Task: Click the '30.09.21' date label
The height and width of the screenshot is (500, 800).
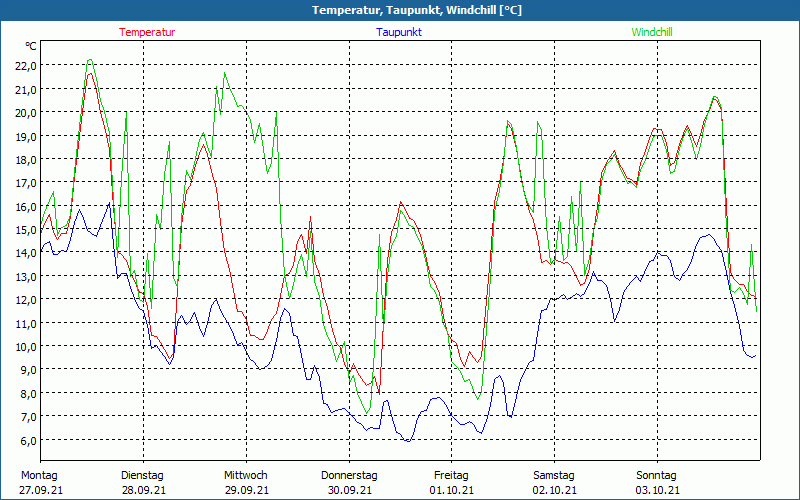Action: [349, 490]
